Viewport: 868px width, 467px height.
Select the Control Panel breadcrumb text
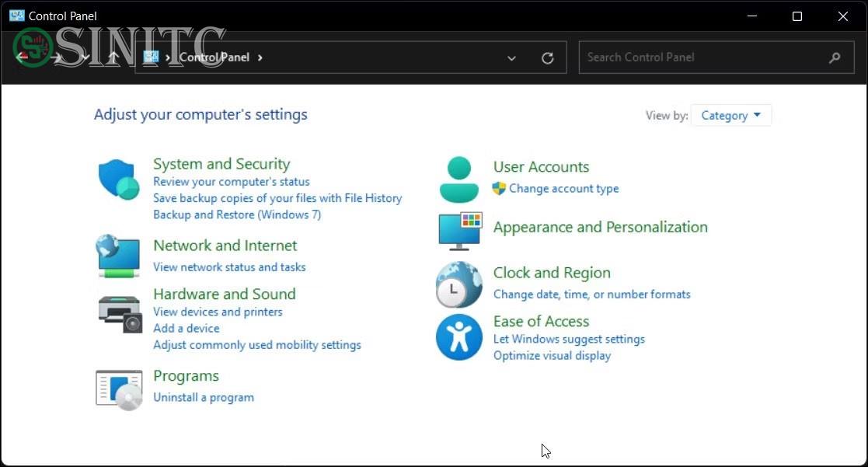pyautogui.click(x=214, y=57)
